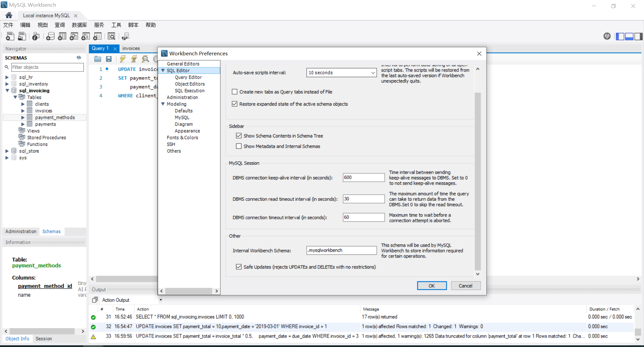Screen dimensions: 644x347
Task: Toggle the left sidebar panel icon
Action: coord(620,36)
